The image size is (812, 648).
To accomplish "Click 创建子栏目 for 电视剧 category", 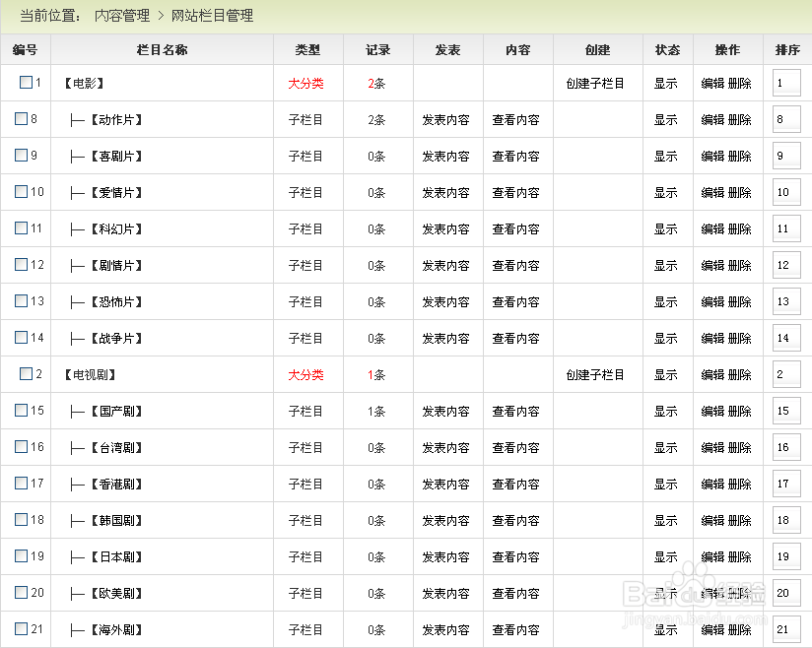I will pos(595,375).
